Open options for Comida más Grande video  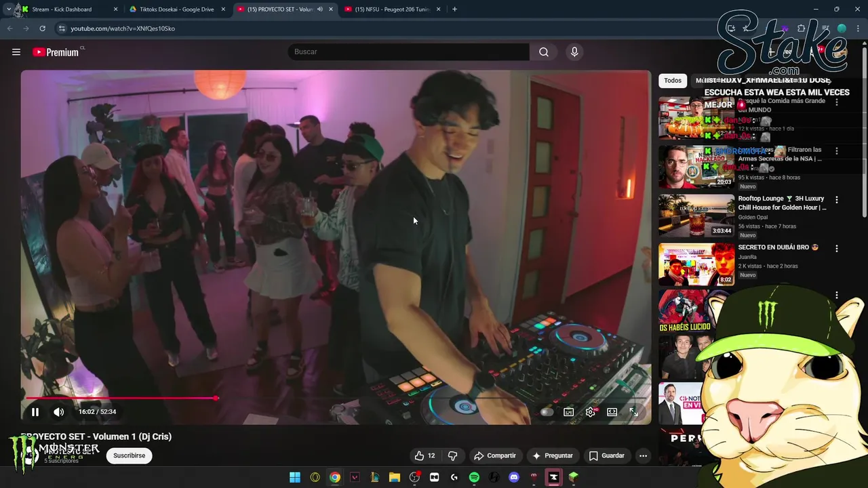click(x=837, y=102)
